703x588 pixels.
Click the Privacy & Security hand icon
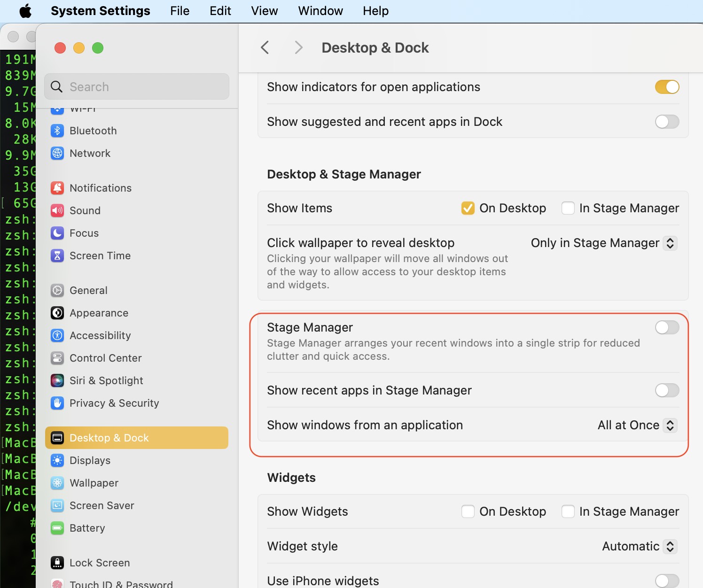[x=57, y=403]
